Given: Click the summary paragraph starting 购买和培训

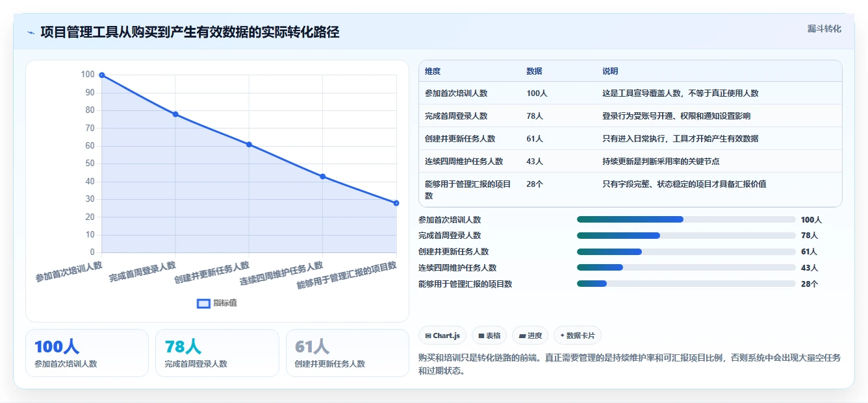Looking at the screenshot, I should 630,364.
